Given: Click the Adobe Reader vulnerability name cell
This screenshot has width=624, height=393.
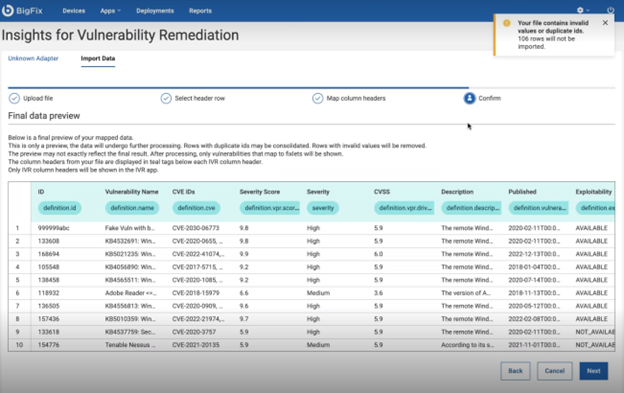Looking at the screenshot, I should (131, 293).
